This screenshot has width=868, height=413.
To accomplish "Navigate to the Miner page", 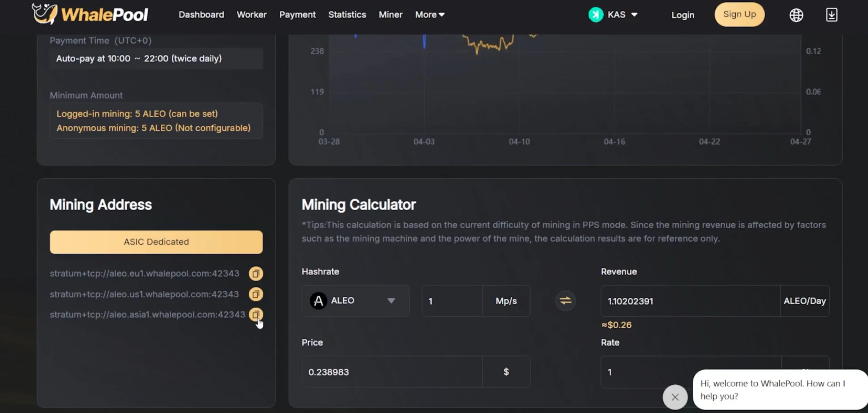I will (x=391, y=15).
